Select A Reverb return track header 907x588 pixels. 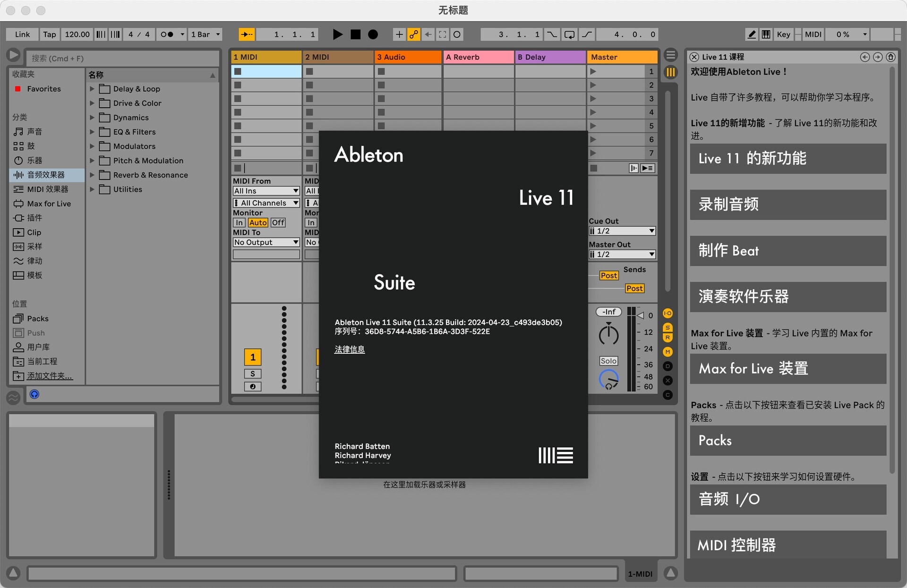coord(479,57)
